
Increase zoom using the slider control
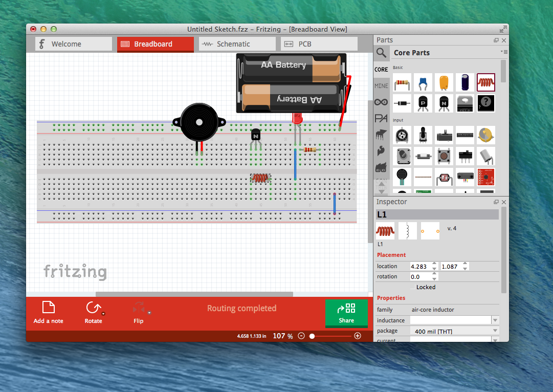pyautogui.click(x=357, y=336)
